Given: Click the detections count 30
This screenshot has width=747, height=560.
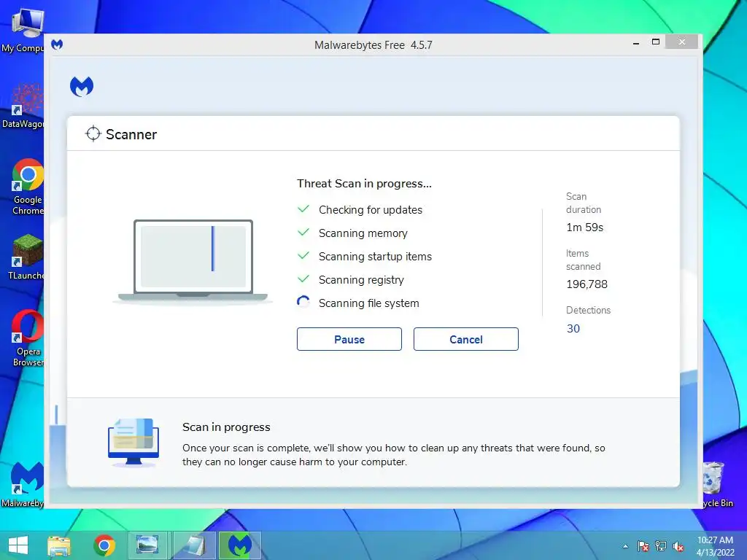Looking at the screenshot, I should coord(573,329).
